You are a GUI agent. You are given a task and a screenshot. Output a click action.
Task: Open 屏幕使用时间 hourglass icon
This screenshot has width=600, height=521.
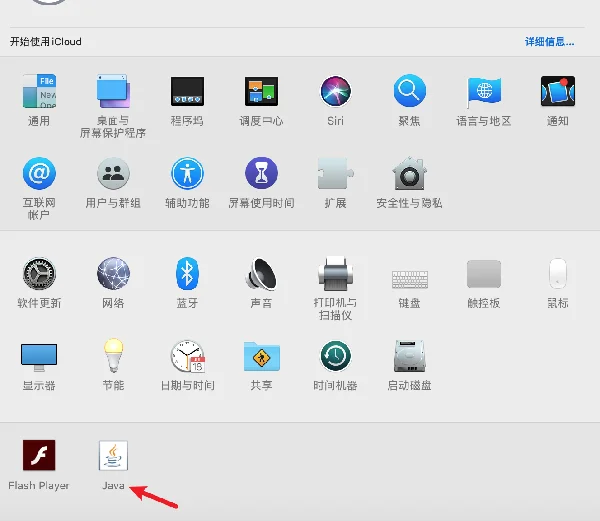click(x=261, y=173)
